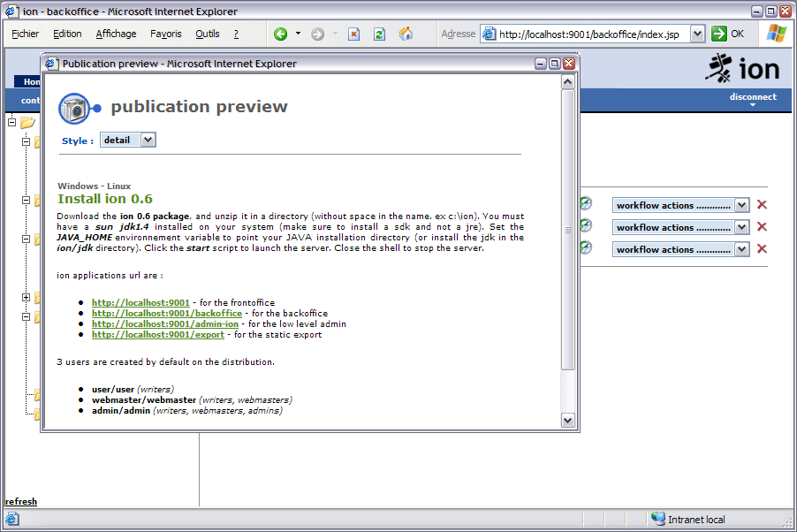This screenshot has width=797, height=532.
Task: Click the red X delete icon, third row
Action: pyautogui.click(x=762, y=248)
